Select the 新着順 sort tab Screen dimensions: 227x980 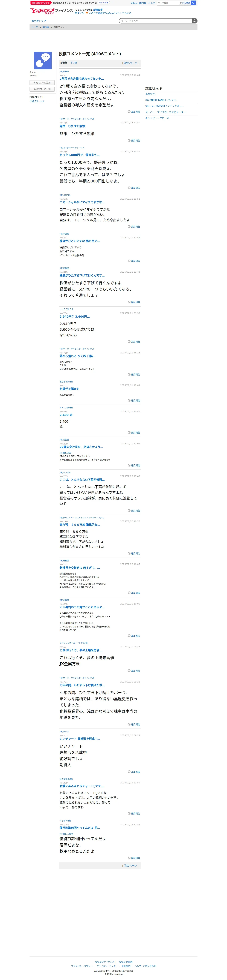point(64,63)
